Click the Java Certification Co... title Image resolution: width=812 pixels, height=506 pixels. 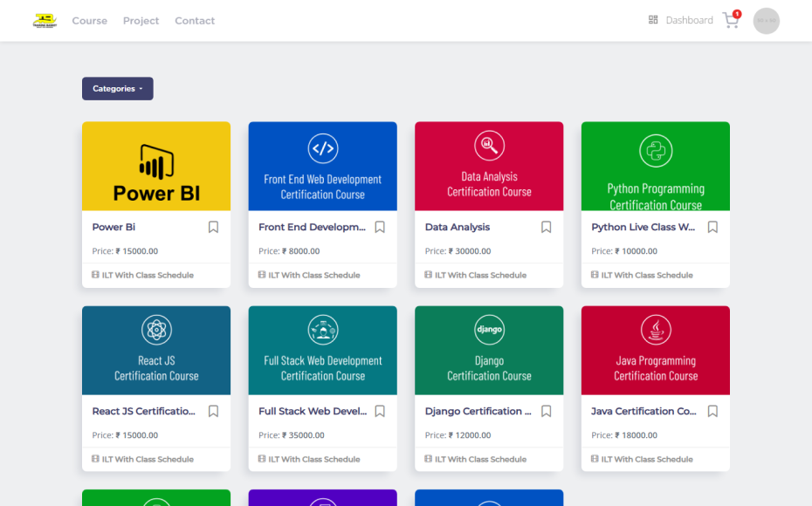643,411
